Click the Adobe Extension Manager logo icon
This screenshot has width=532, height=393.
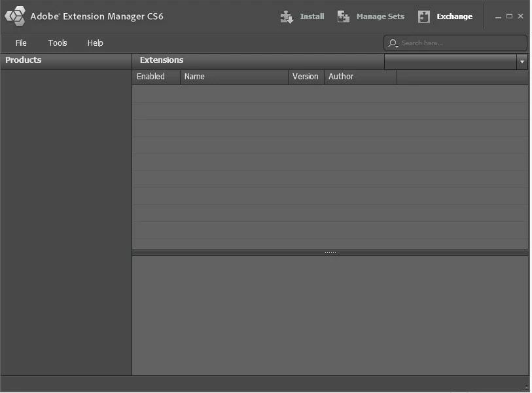[15, 16]
